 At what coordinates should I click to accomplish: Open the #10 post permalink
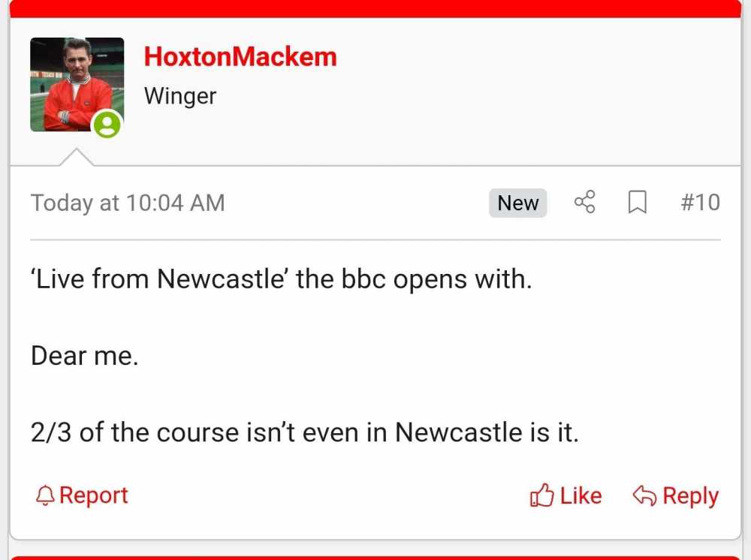(700, 202)
